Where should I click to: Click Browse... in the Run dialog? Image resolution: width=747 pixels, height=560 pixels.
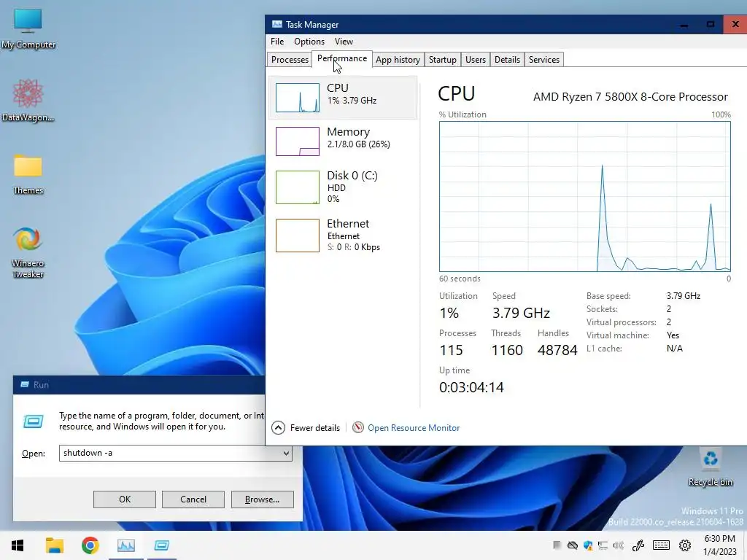pyautogui.click(x=262, y=499)
